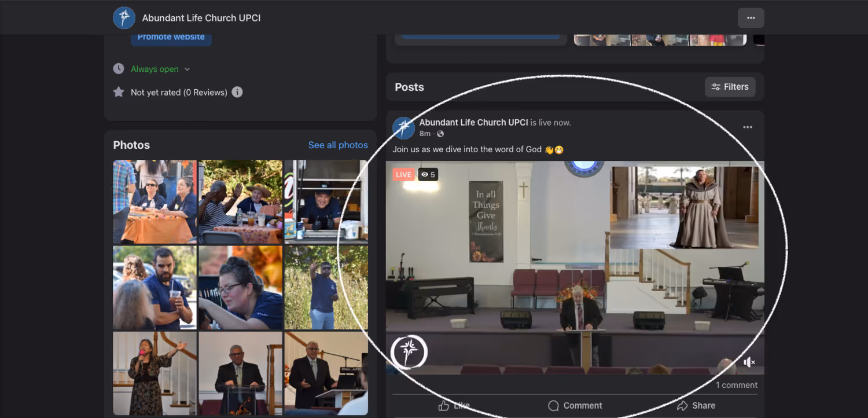Screen dimensions: 868x418
Task: Open the page header three-dot options menu
Action: [751, 18]
